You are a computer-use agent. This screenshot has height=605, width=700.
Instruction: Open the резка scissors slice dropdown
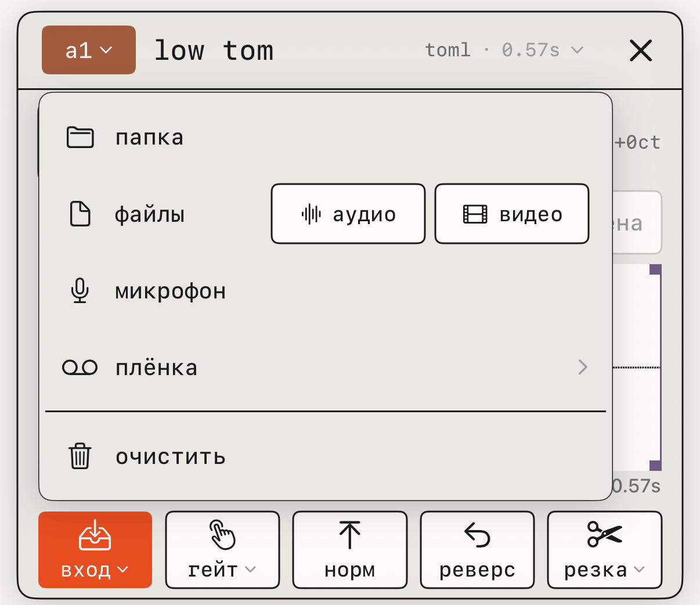[605, 550]
